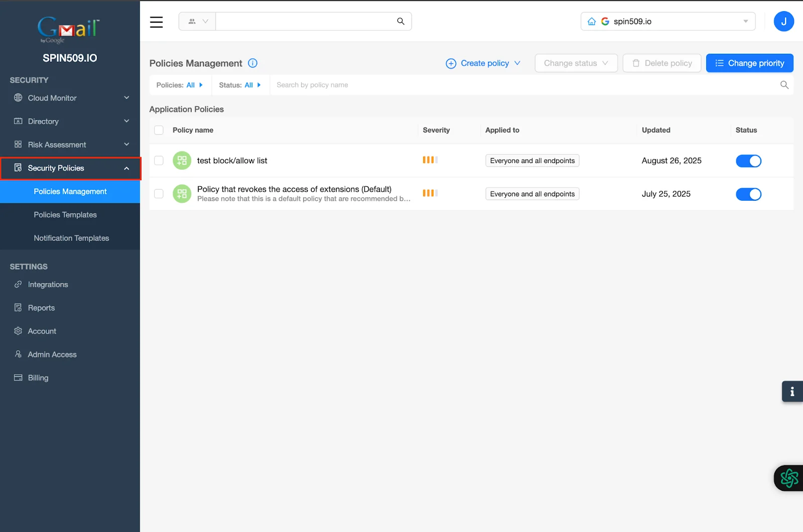803x532 pixels.
Task: Open the Cloud Monitor section
Action: pyautogui.click(x=52, y=98)
